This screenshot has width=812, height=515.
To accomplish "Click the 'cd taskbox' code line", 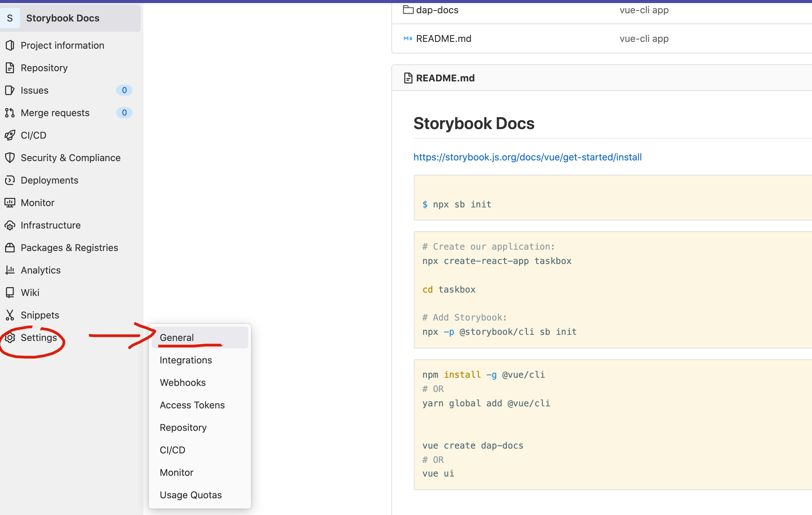I will pos(449,290).
